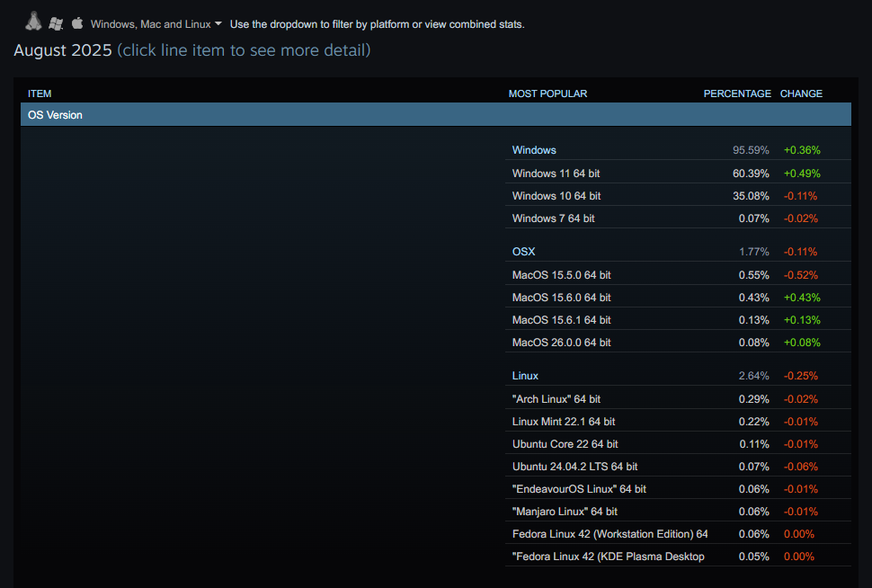
Task: Select the "Arch Linux" 64 bit row
Action: tap(678, 399)
